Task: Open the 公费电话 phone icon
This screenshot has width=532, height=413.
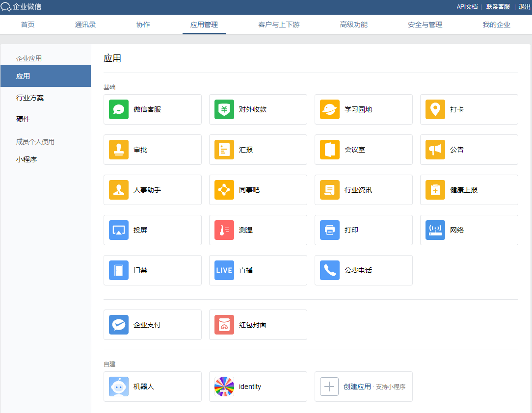Action: coord(330,270)
